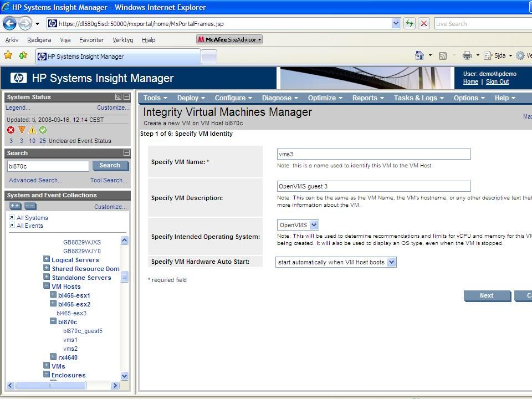This screenshot has width=532, height=399.
Task: Click the tree horizontal scrollbar right arrow
Action: tap(115, 386)
